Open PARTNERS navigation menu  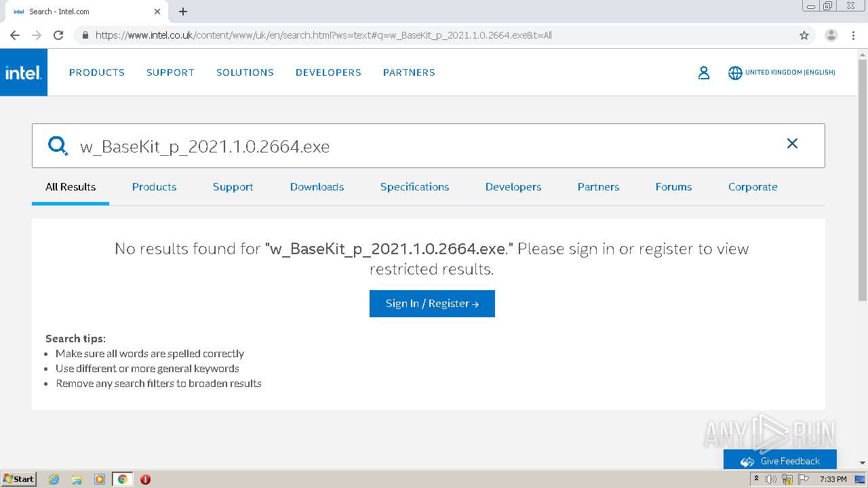point(409,73)
